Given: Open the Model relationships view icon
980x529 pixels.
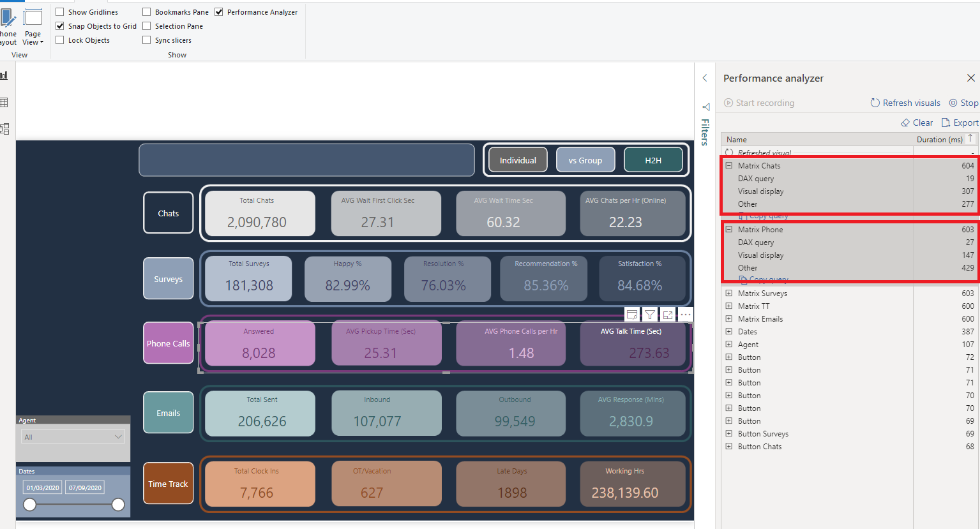Looking at the screenshot, I should (x=4, y=129).
